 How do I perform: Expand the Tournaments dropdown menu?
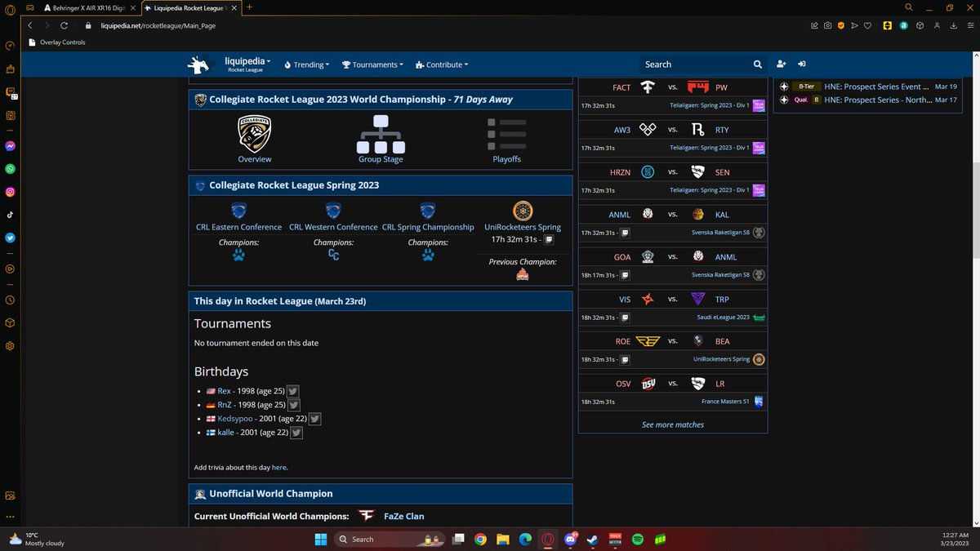[x=372, y=64]
